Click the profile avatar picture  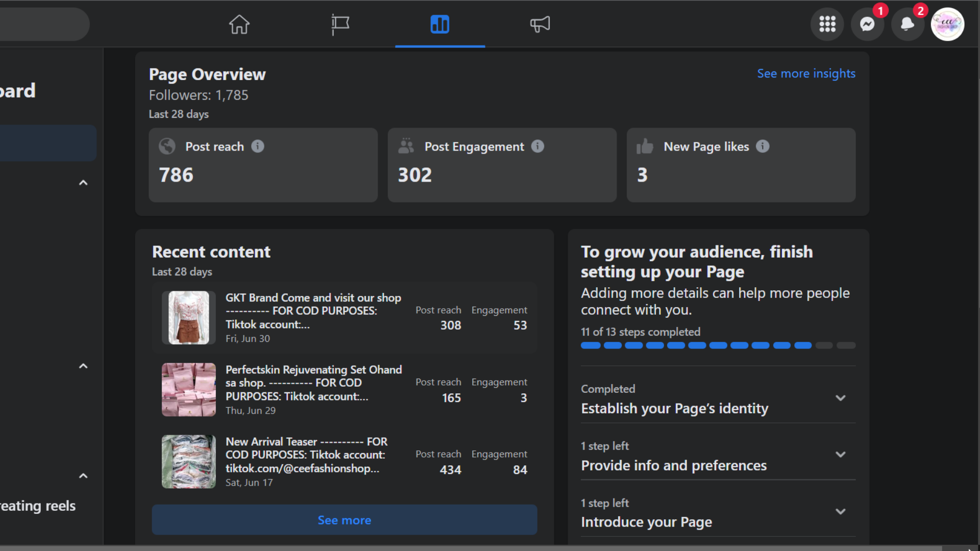pyautogui.click(x=947, y=24)
